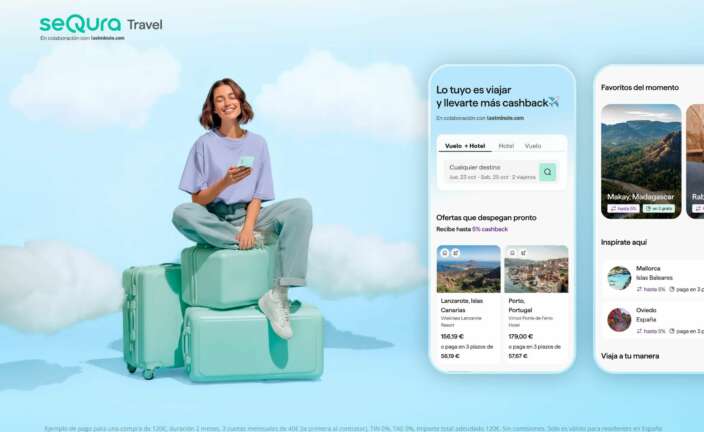Click the cashback percentage badge on Makay card

tap(623, 208)
